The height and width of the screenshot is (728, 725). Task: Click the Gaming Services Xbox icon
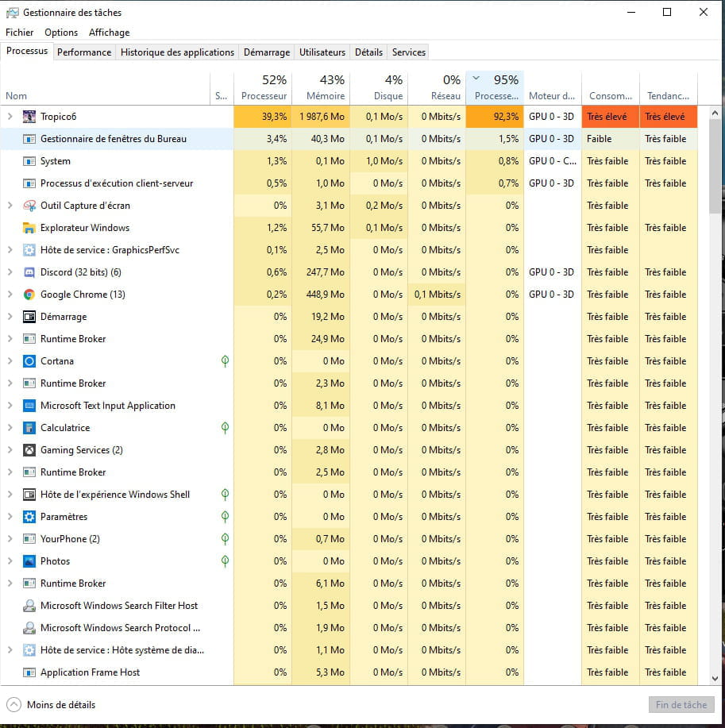(29, 450)
